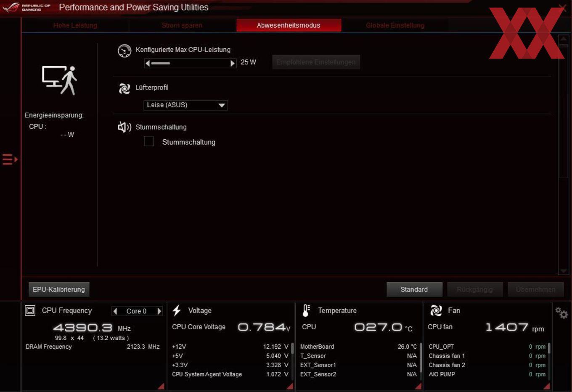Click the Rückgängig button
Screen dimensions: 572x392
(475, 289)
